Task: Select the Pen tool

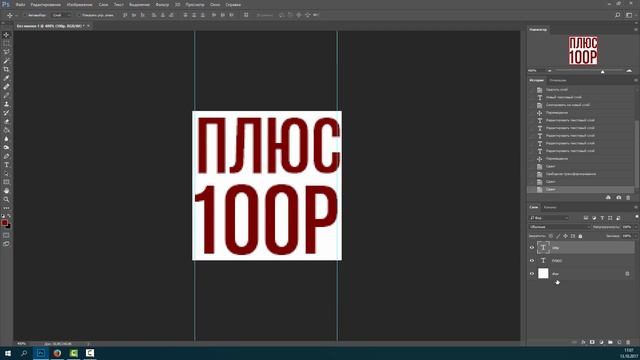Action: (x=6, y=156)
